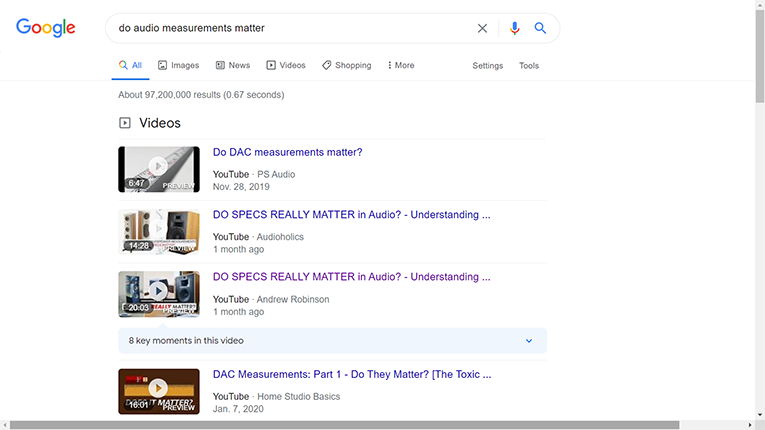Screen dimensions: 765x430
Task: Switch to the Shopping tab
Action: 346,65
